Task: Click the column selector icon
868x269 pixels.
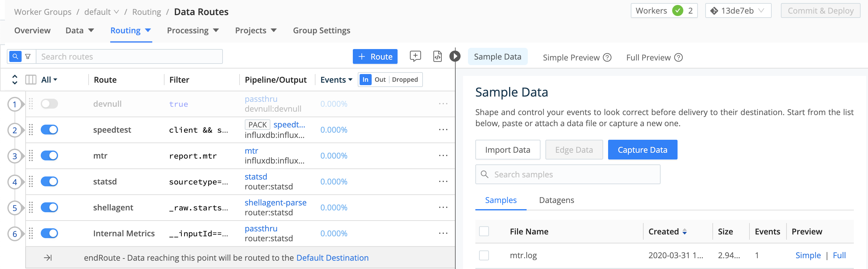Action: pos(31,80)
